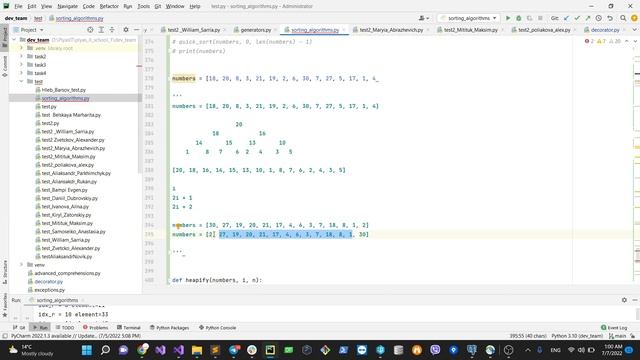Click Run with Coverage icon
This screenshot has height=360, width=640.
coord(529,18)
